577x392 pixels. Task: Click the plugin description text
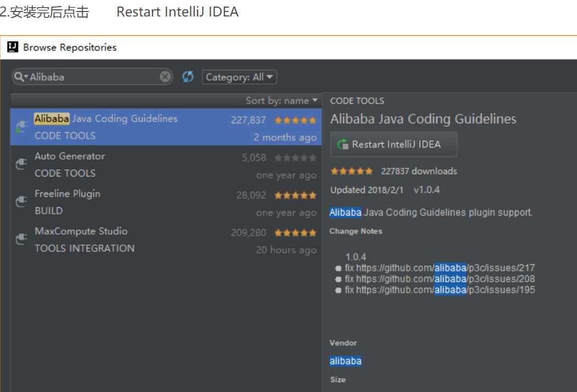(431, 213)
